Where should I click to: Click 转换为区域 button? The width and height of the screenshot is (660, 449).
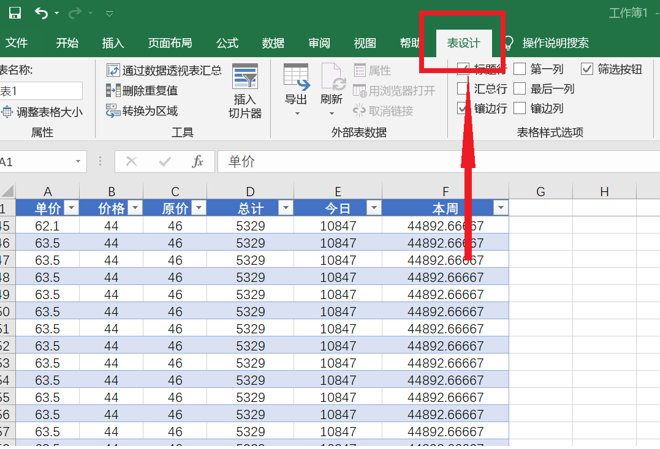(142, 111)
